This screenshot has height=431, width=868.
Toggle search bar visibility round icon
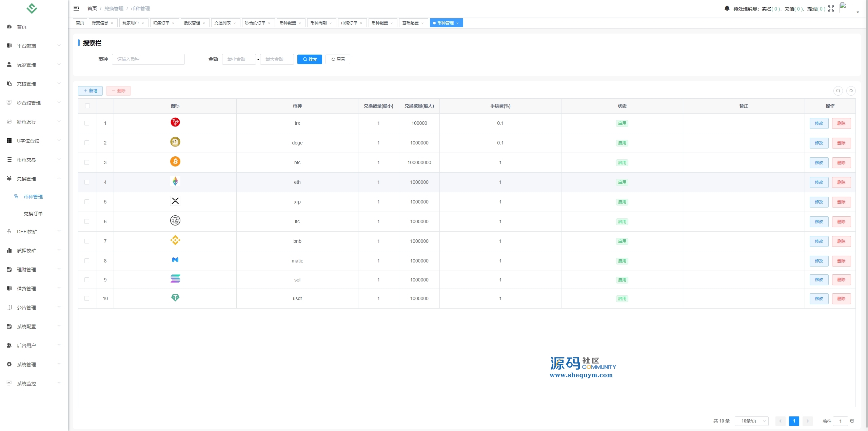[x=838, y=91]
